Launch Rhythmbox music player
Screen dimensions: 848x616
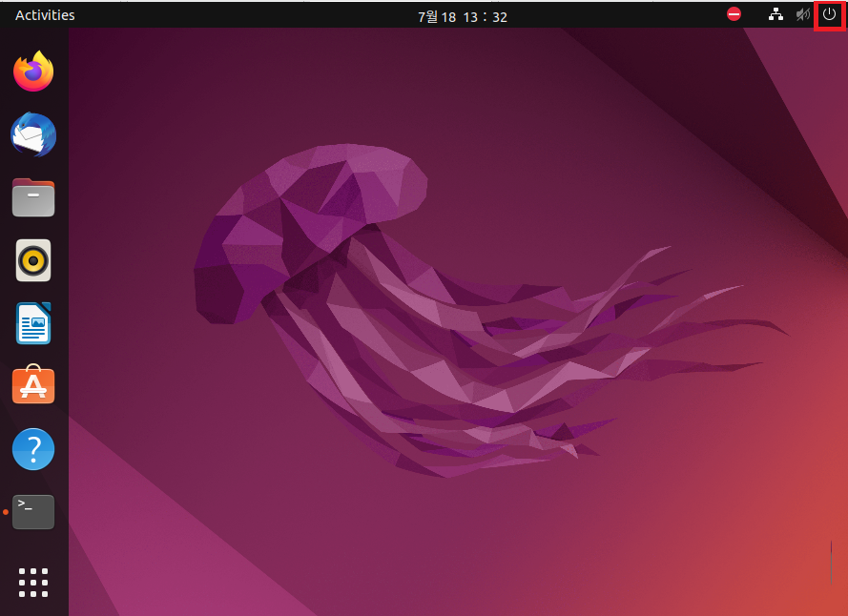[x=33, y=260]
